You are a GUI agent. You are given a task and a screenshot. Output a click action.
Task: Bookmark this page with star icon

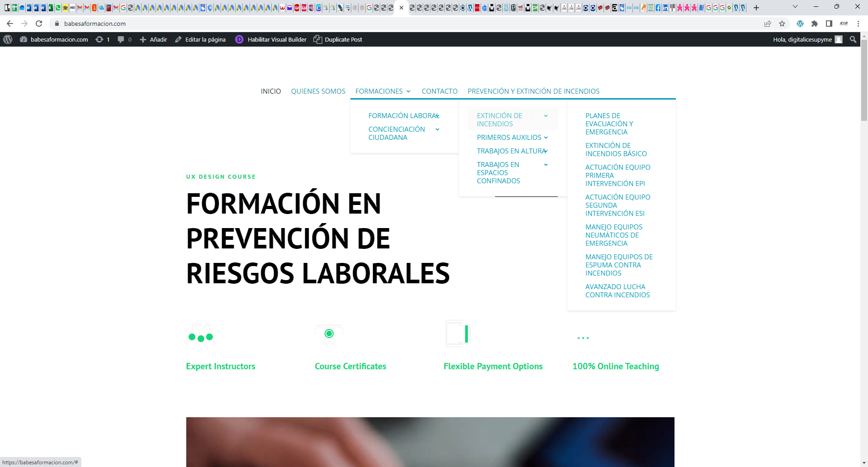tap(782, 24)
